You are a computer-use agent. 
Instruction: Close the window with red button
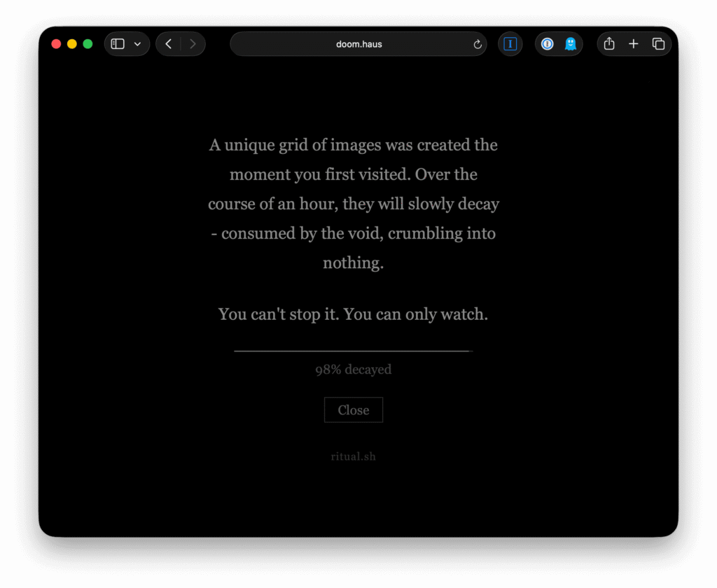pos(56,44)
